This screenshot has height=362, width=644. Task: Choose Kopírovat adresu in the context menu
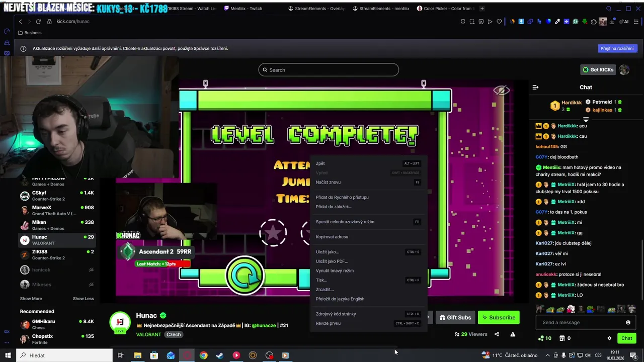point(368,237)
